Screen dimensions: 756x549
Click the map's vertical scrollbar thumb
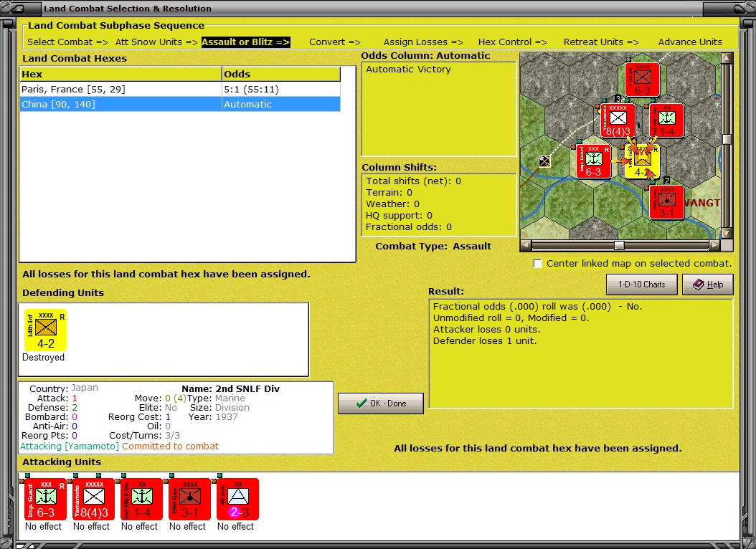point(727,139)
